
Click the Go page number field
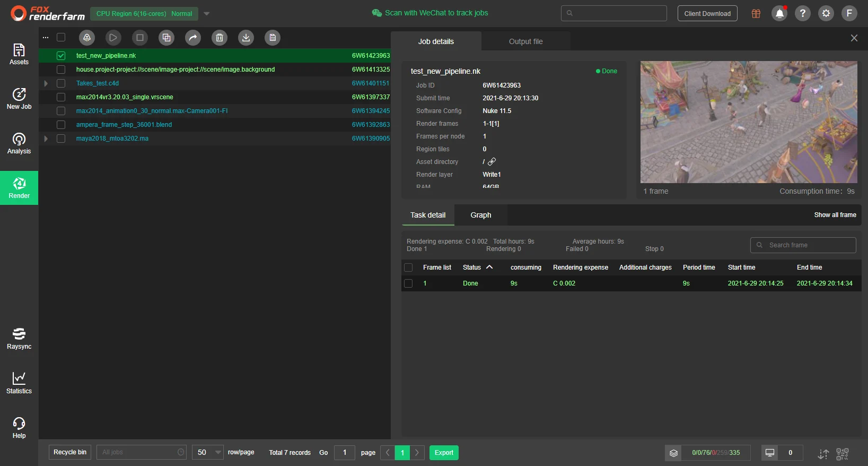click(x=345, y=453)
